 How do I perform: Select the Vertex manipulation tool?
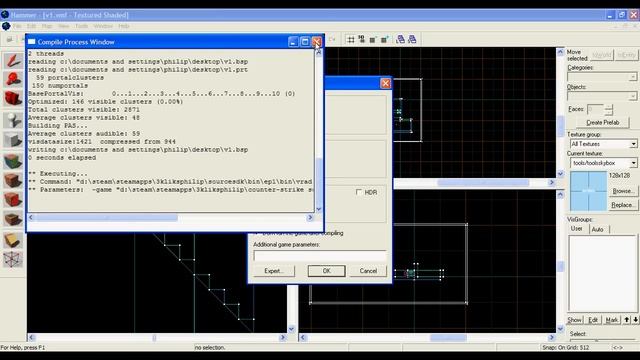[x=13, y=259]
